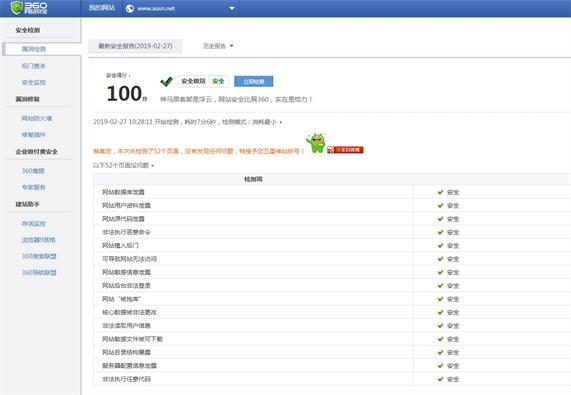Click green check in the 网站植入后门 row
This screenshot has width=571, height=395.
click(x=440, y=245)
